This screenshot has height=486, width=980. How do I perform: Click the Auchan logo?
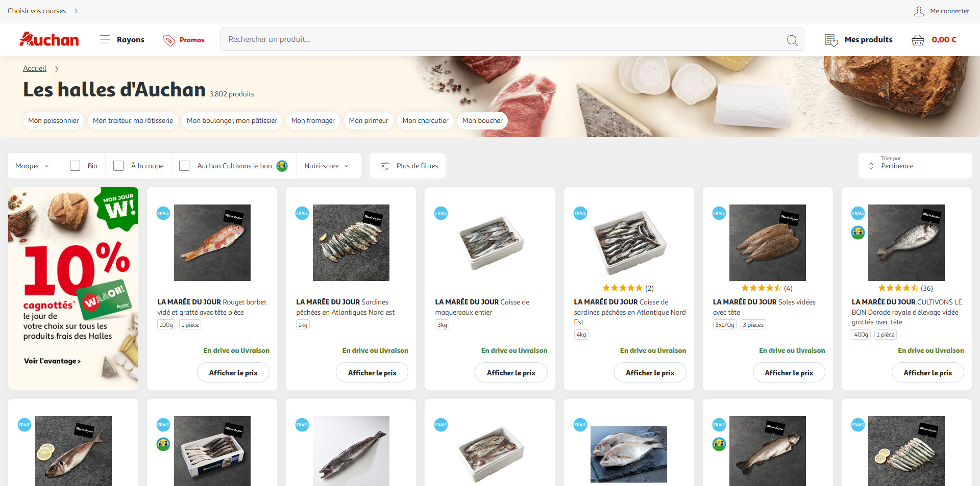[x=49, y=39]
